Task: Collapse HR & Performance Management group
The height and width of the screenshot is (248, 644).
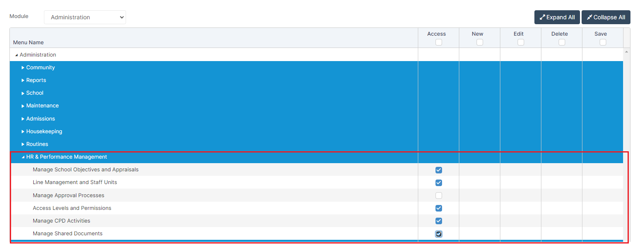Action: (23, 157)
